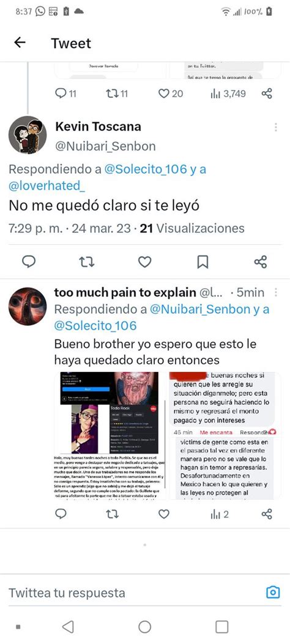This screenshot has height=644, width=290.
Task: Reply to the too much pain to explain tweet
Action: (x=61, y=514)
